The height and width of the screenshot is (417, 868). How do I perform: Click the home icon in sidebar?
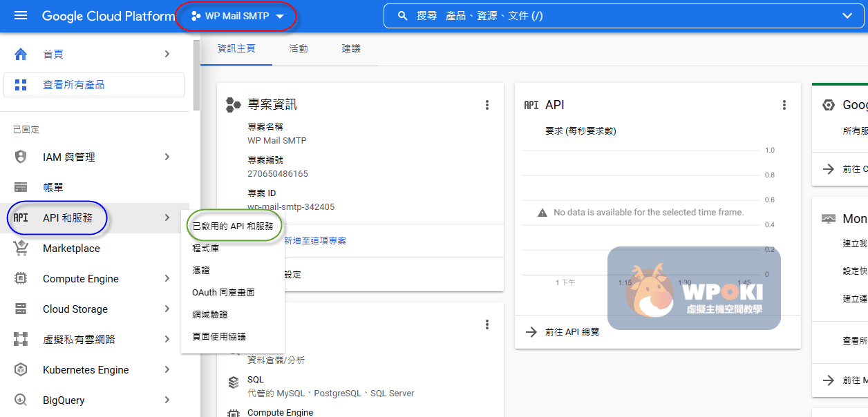[x=21, y=55]
